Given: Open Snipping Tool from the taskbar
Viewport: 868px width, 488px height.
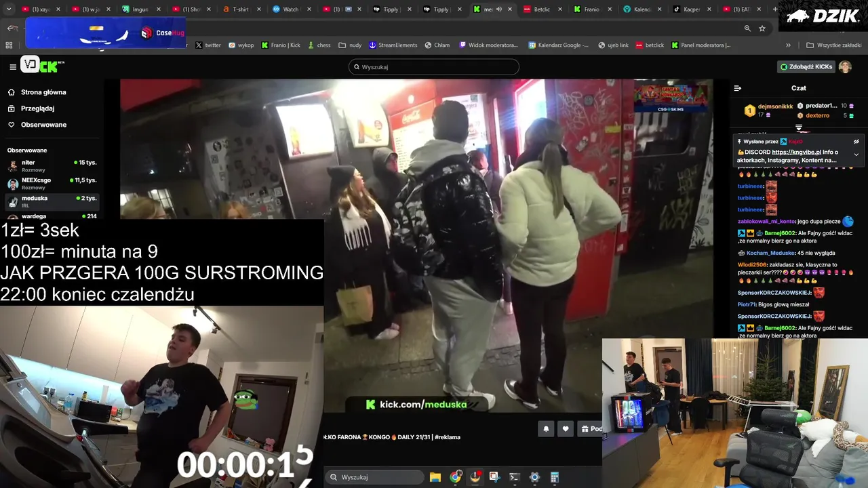Looking at the screenshot, I should pyautogui.click(x=494, y=477).
